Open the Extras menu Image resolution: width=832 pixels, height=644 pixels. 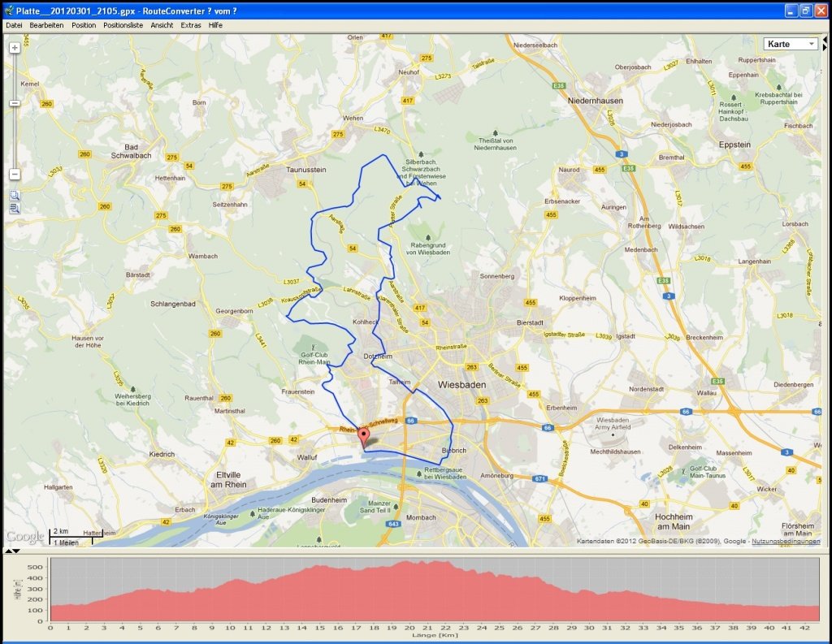pyautogui.click(x=190, y=25)
